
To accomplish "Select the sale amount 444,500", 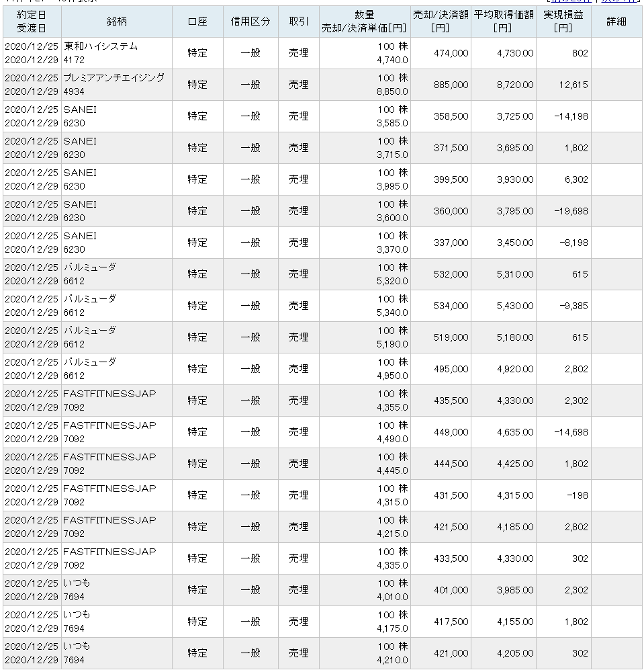I will click(x=451, y=464).
